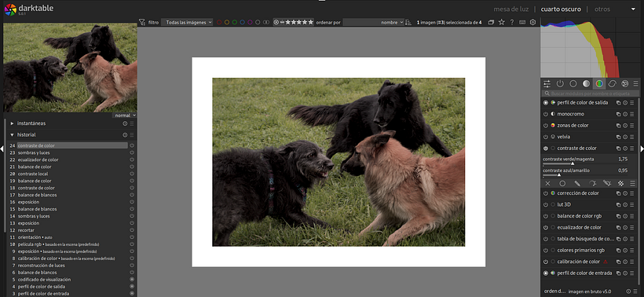Open the otros views menu
Screen dimensions: 644x297
(x=602, y=9)
